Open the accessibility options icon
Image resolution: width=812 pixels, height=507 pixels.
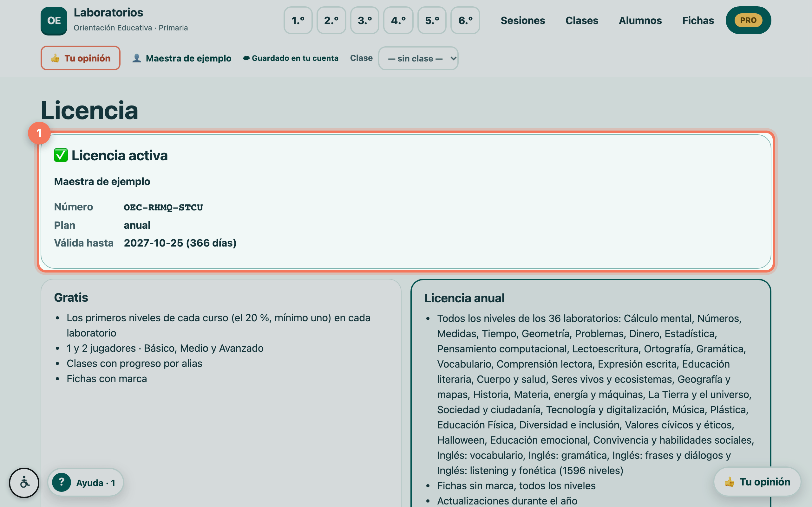24,483
